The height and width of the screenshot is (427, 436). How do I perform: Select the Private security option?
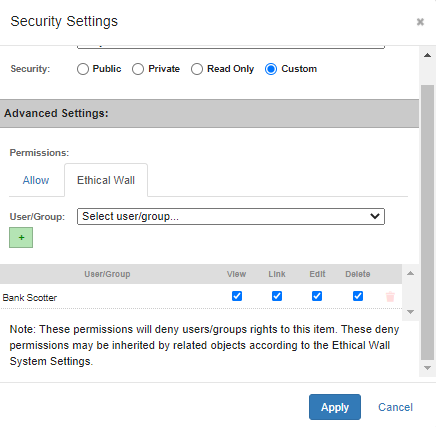tap(138, 69)
